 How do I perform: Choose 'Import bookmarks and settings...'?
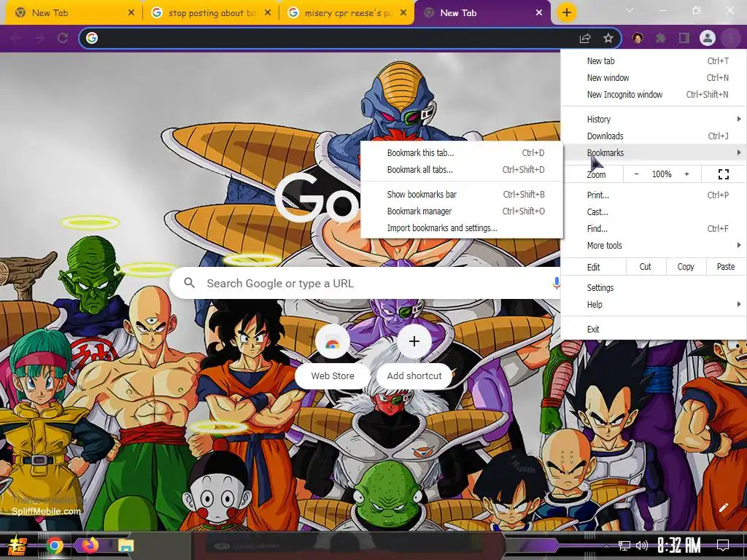point(462,227)
